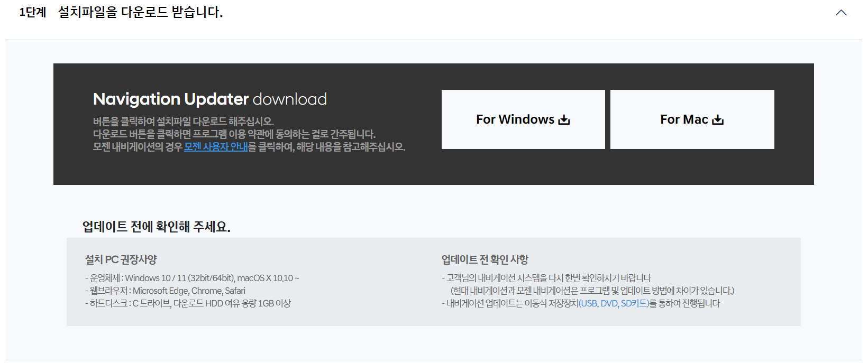Download the installer via For Windows button
The width and height of the screenshot is (868, 363).
pyautogui.click(x=523, y=119)
